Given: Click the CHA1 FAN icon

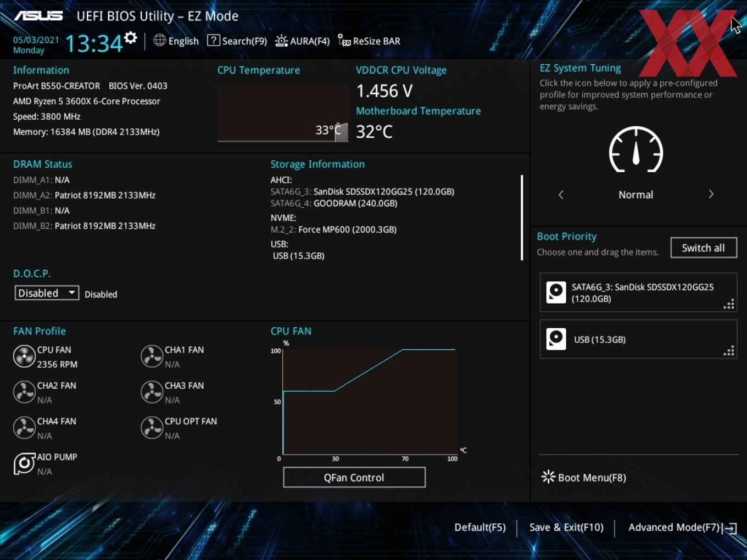Looking at the screenshot, I should (x=152, y=356).
